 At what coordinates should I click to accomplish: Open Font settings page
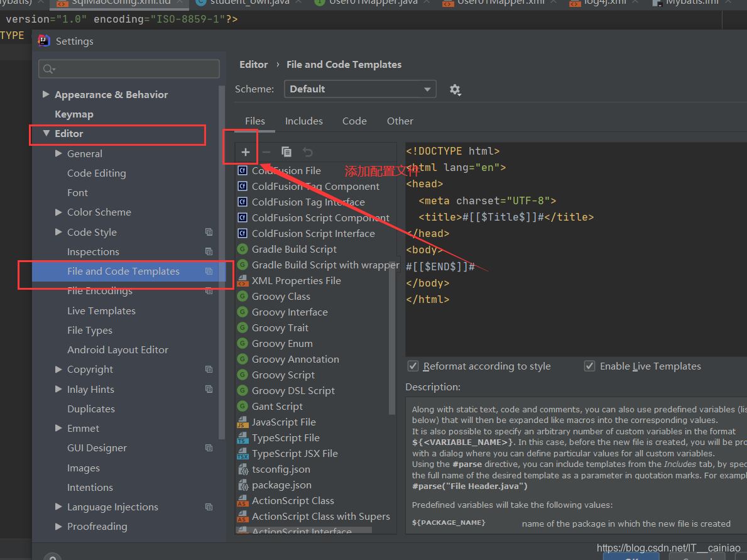(x=77, y=193)
